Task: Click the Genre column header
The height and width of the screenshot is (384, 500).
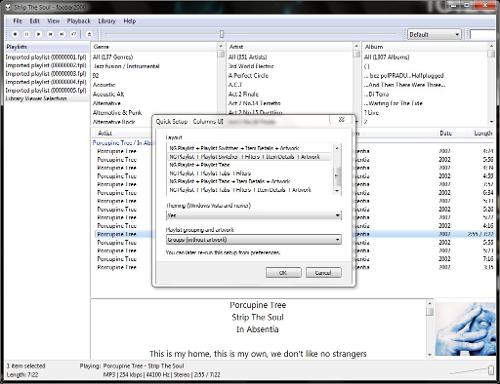Action: [154, 47]
